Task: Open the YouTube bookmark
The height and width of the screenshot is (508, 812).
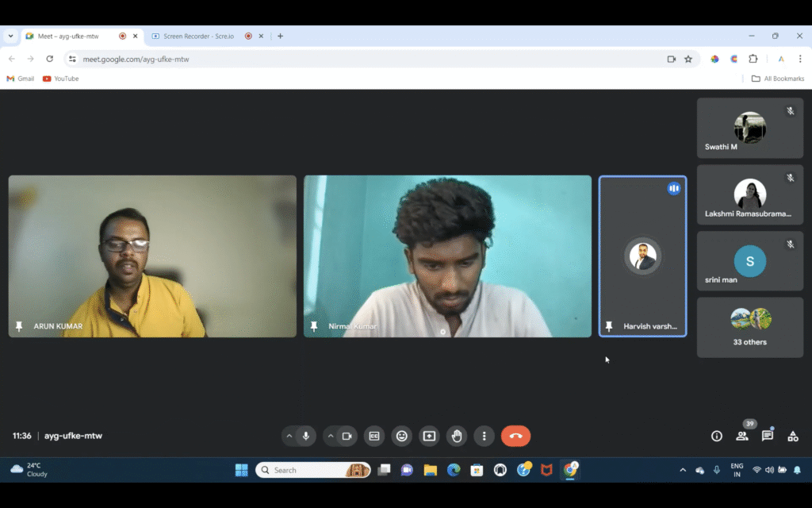Action: point(61,79)
